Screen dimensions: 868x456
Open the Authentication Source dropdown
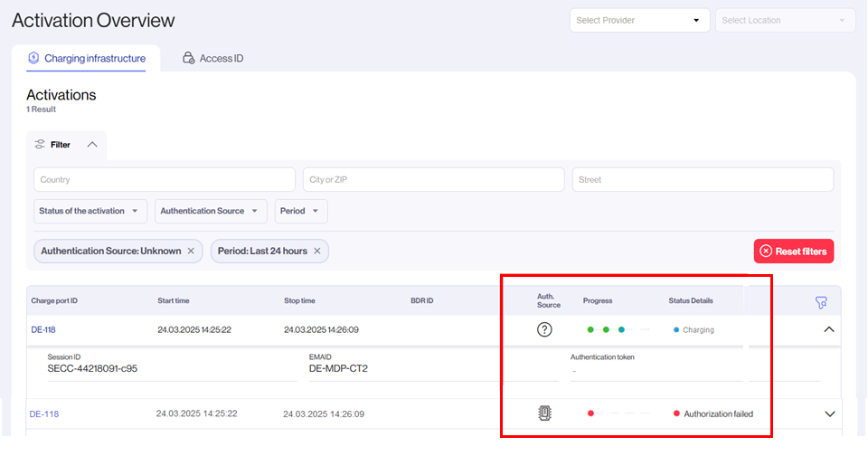(x=211, y=211)
